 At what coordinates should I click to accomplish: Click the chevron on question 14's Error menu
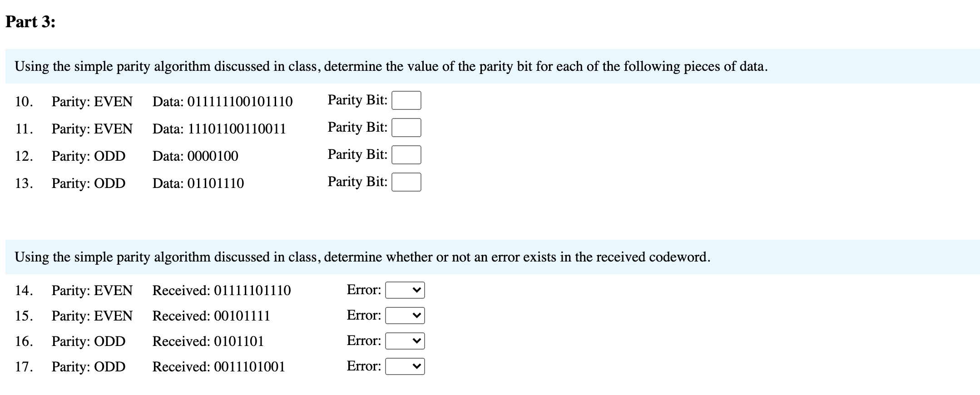[x=416, y=291]
